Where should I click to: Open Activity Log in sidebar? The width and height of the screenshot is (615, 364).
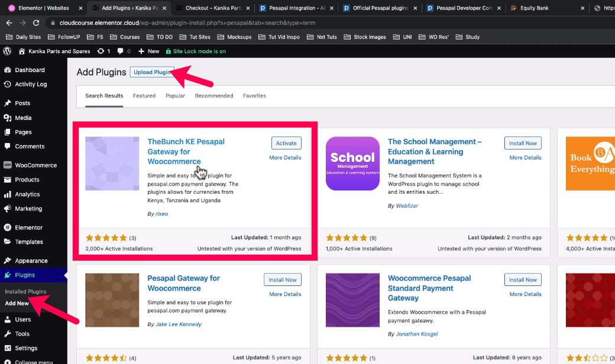(31, 84)
